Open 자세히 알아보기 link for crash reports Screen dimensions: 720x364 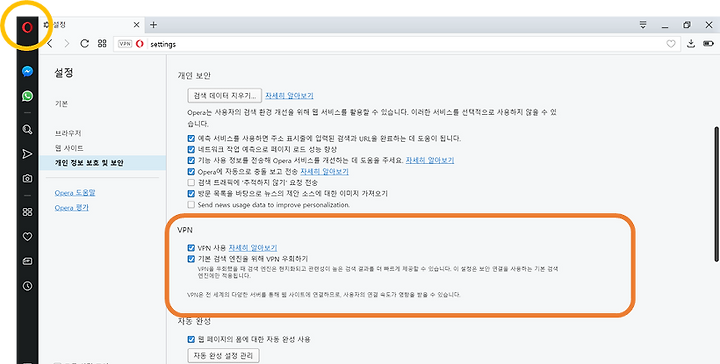click(x=324, y=172)
